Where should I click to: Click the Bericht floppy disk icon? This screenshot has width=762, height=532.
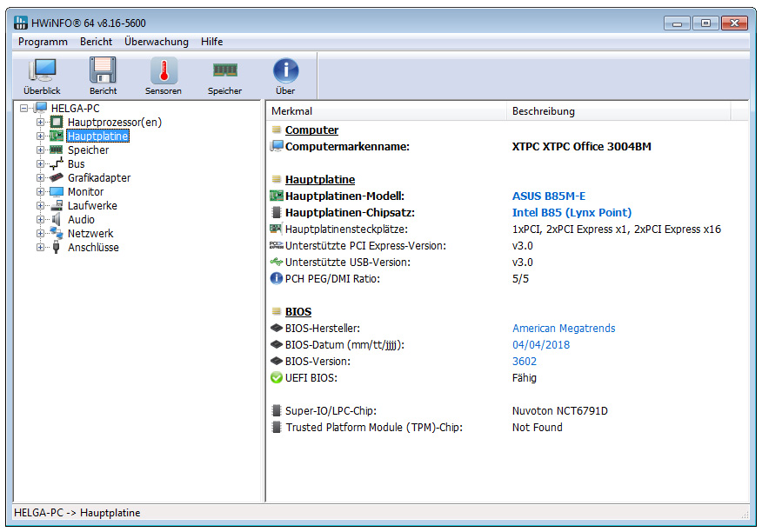[103, 71]
